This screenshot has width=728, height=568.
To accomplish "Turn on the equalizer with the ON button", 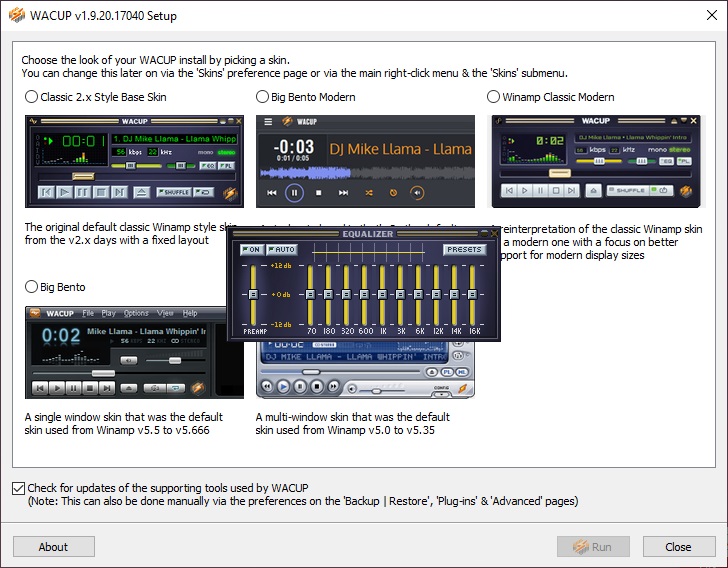I will click(251, 250).
